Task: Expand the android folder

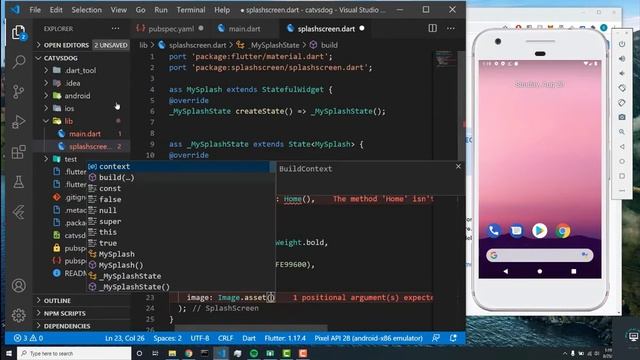Action: pos(82,96)
